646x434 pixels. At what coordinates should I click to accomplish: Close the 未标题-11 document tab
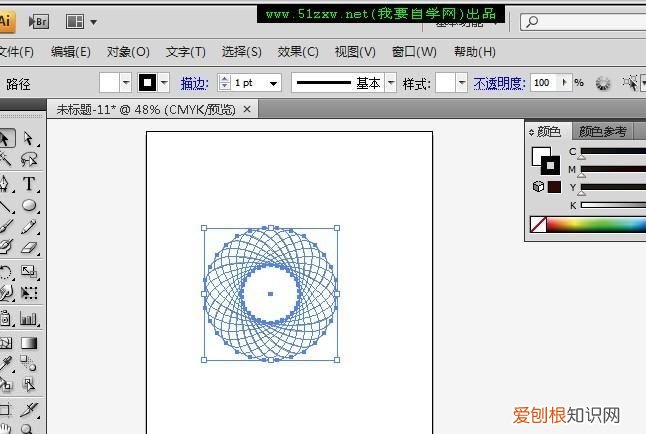(x=247, y=109)
